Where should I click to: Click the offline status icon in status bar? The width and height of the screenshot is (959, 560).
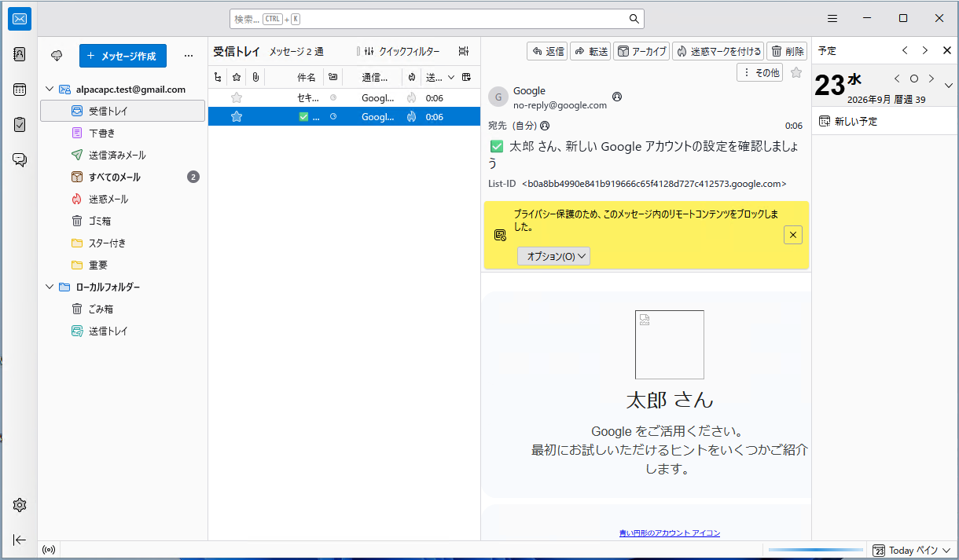[49, 550]
